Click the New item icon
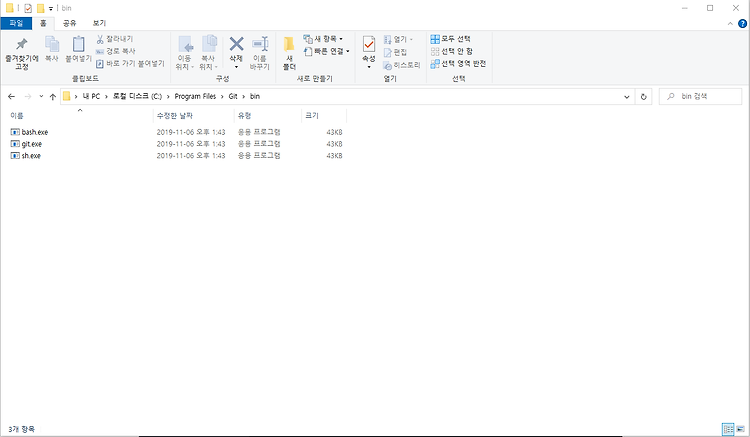 308,39
